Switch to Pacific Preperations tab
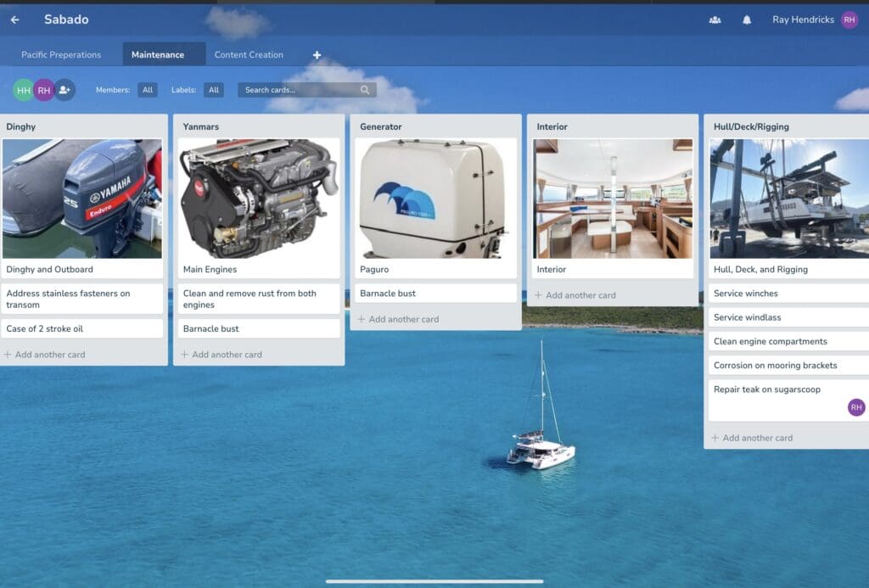869x588 pixels. (x=61, y=55)
